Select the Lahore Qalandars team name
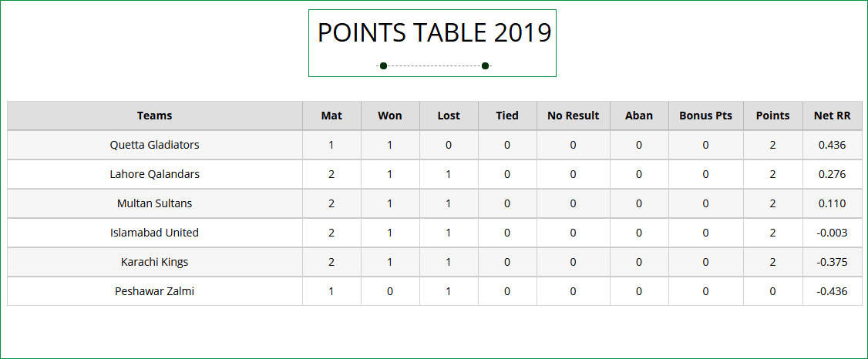Viewport: 868px width, 359px height. (154, 174)
